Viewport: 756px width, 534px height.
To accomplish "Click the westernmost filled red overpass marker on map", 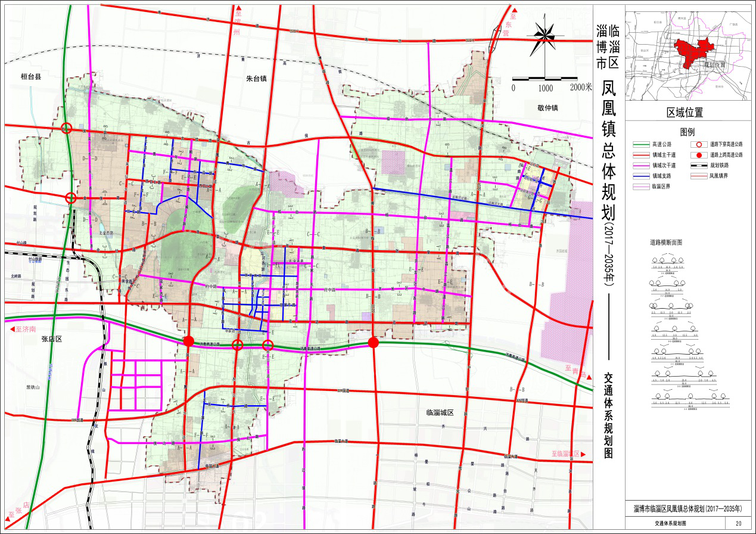I will coord(188,341).
